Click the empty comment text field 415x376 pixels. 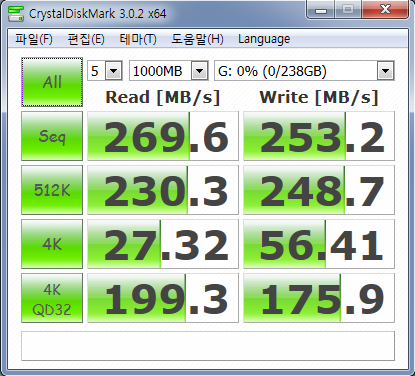click(x=208, y=346)
